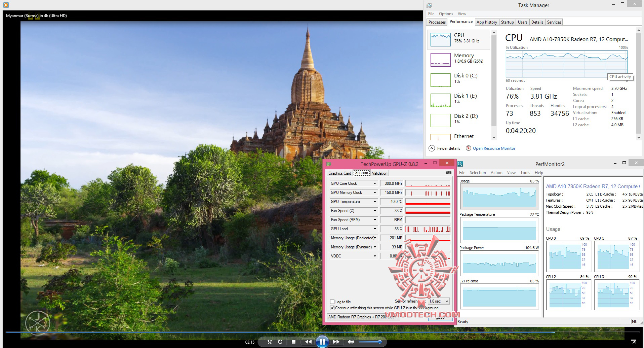Enable the Log to file checkbox
Screen dimensions: 644x348
pos(332,302)
